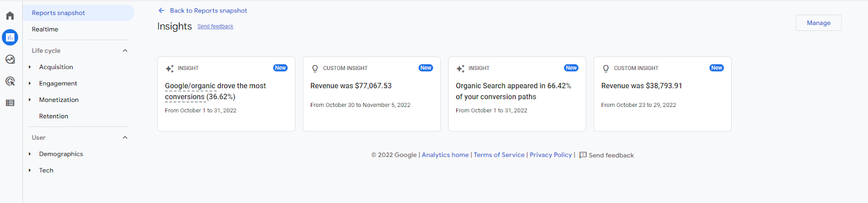Click the Insights page title
Image resolution: width=868 pixels, height=203 pixels.
click(175, 26)
